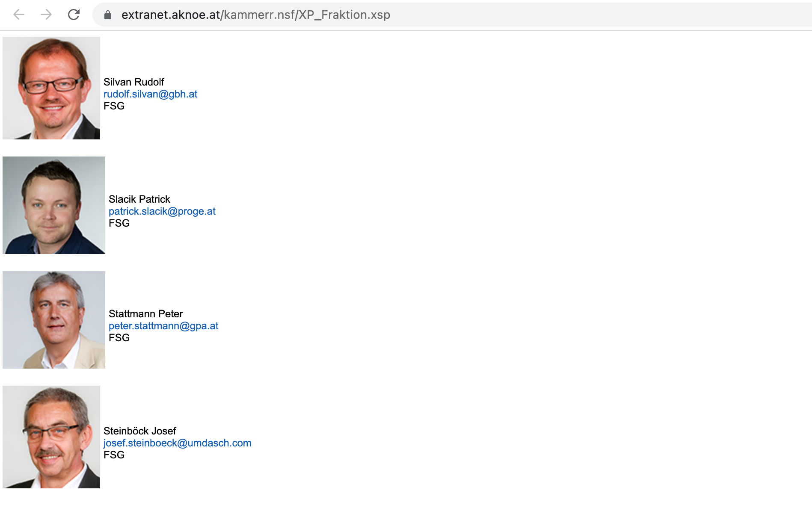
Task: Click the photo next to Steinböck Josef
Action: [x=51, y=437]
